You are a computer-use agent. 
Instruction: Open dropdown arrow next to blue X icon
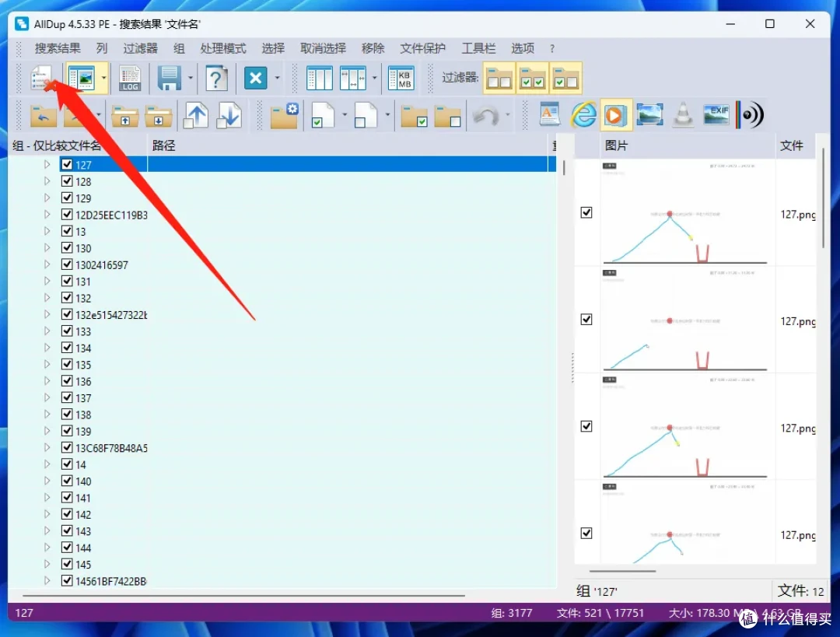pyautogui.click(x=277, y=79)
